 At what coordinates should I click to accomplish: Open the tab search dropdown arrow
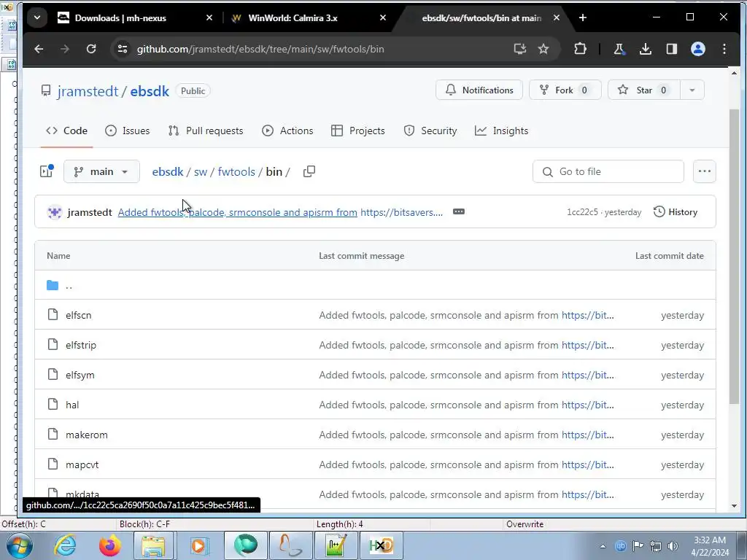coord(37,18)
